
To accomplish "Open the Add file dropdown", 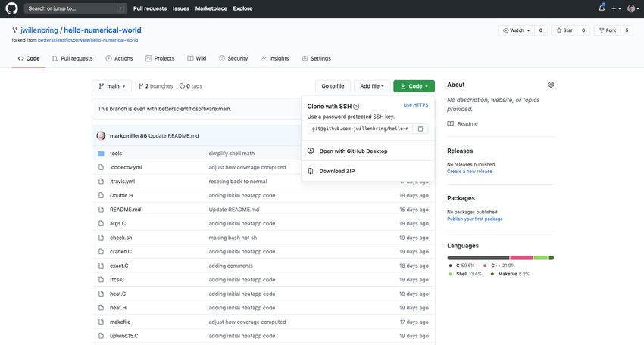I will pyautogui.click(x=372, y=86).
